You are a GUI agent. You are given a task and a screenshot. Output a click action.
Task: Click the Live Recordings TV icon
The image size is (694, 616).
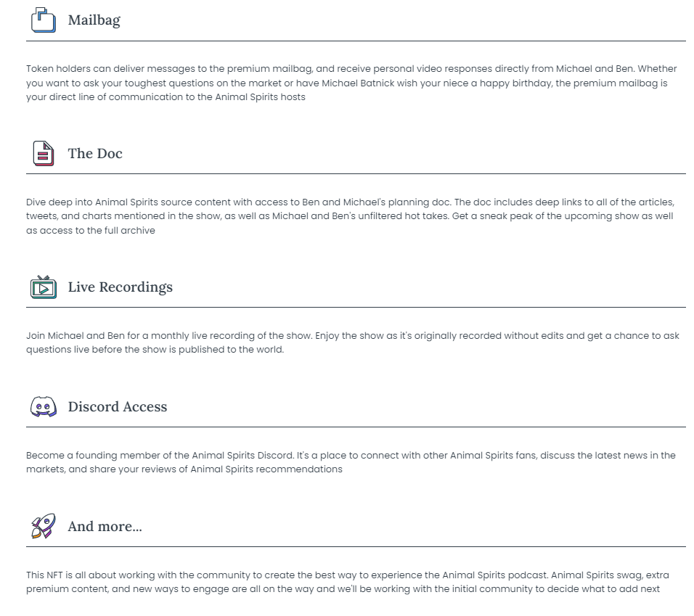[x=44, y=287]
